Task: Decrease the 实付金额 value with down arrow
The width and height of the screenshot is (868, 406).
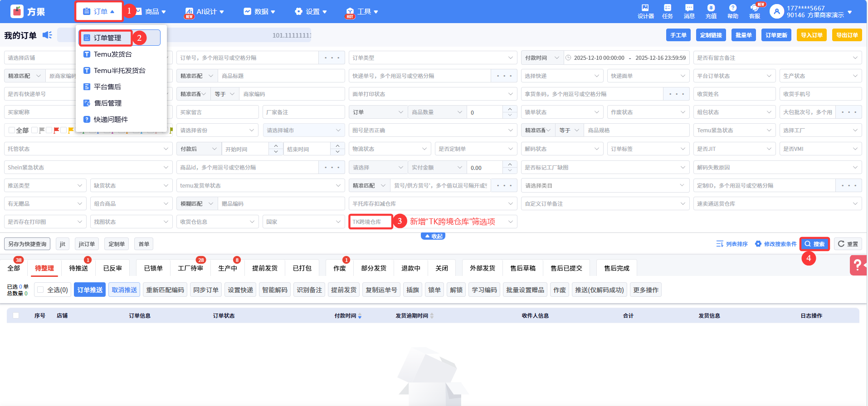Action: pyautogui.click(x=510, y=170)
